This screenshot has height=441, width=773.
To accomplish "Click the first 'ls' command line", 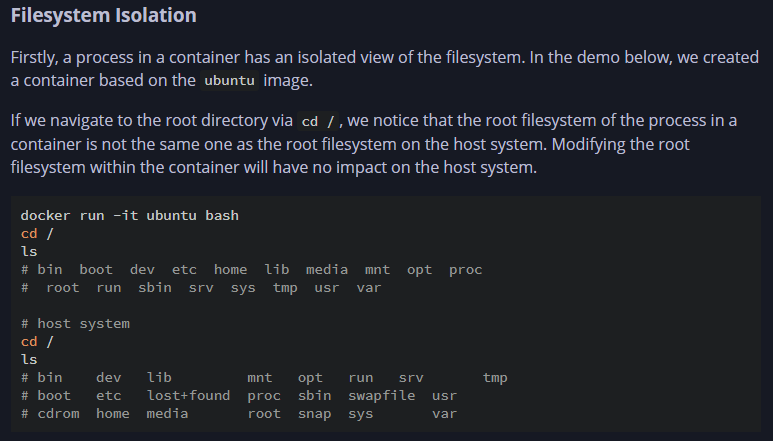I will [29, 252].
